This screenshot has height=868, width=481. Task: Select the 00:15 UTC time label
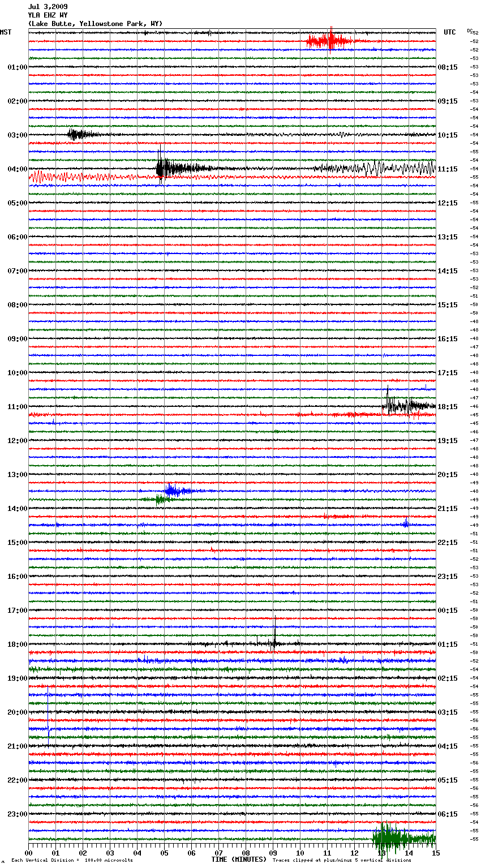tap(448, 611)
